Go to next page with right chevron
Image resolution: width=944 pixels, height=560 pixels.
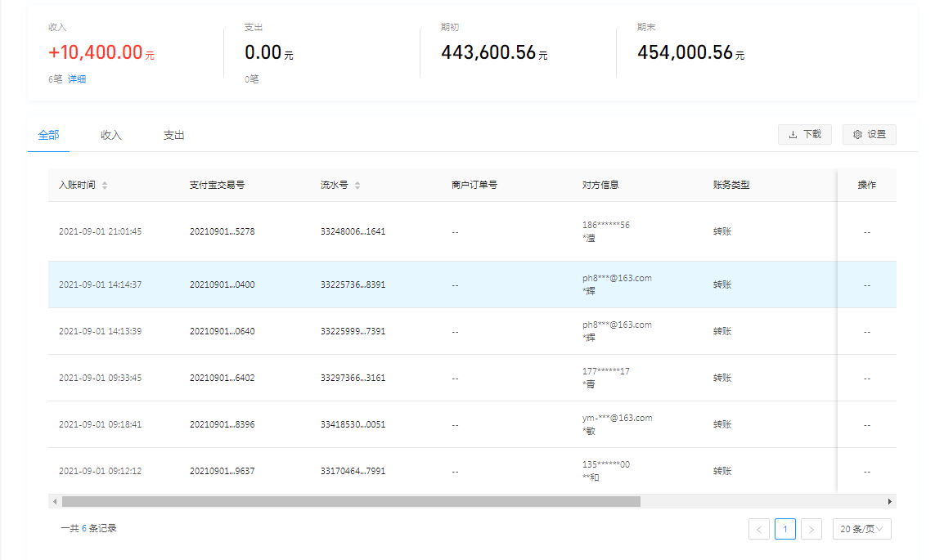[x=811, y=530]
